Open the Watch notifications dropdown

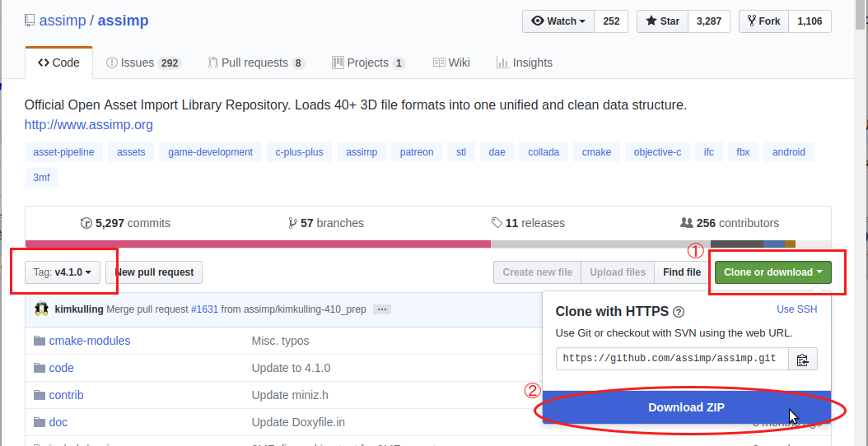coord(558,21)
